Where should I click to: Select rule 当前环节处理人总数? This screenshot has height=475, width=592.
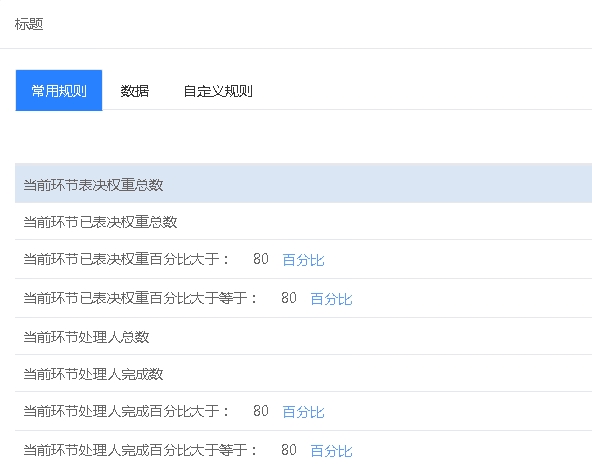304,336
